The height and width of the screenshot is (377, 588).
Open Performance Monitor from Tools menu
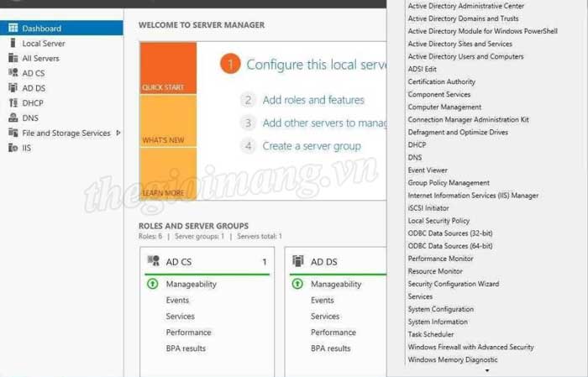pyautogui.click(x=441, y=259)
